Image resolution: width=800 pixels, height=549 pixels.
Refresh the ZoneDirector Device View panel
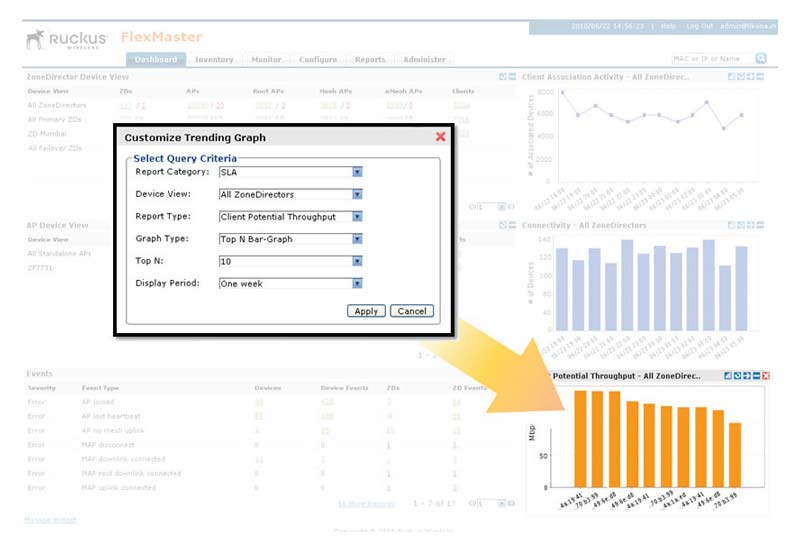click(x=503, y=77)
